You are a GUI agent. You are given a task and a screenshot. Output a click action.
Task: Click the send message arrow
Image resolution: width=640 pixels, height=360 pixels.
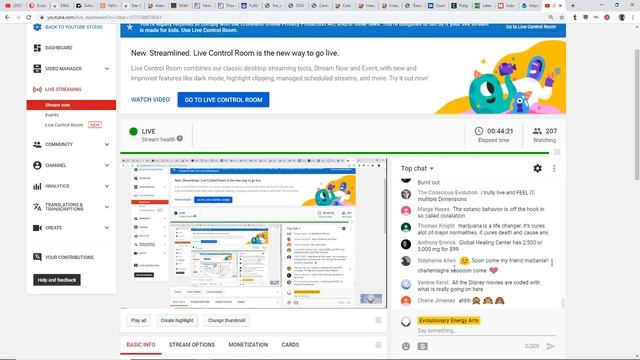point(551,346)
